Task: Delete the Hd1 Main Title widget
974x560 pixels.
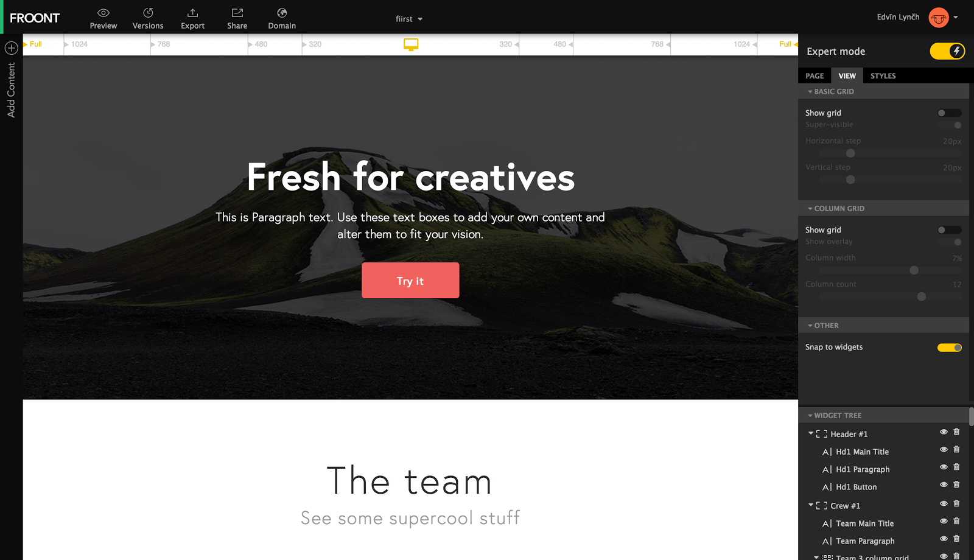Action: [x=956, y=449]
